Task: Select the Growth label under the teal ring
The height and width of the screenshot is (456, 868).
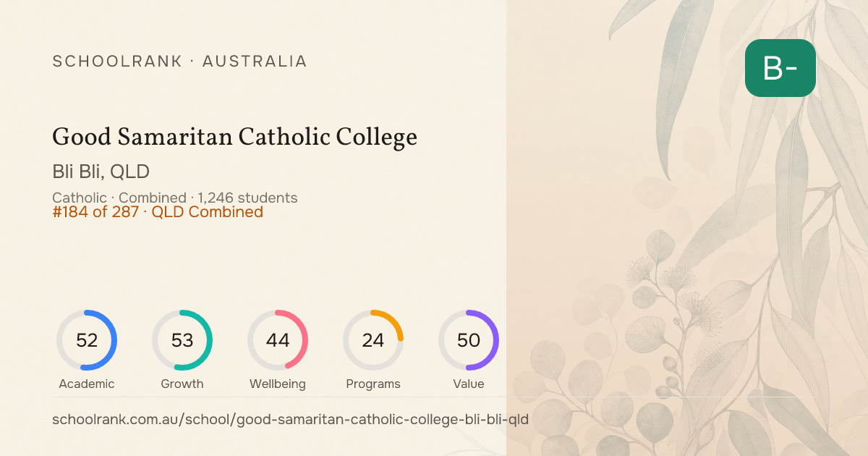Action: (x=182, y=384)
